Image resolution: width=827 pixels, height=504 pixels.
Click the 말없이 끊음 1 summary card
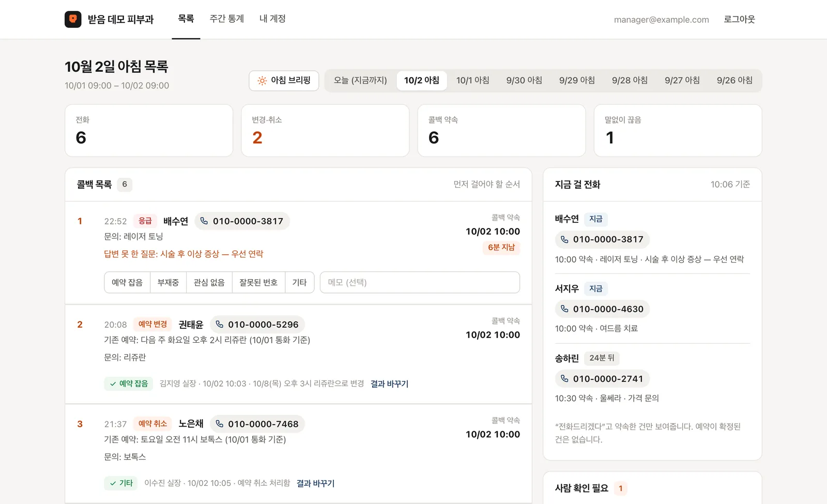click(678, 131)
